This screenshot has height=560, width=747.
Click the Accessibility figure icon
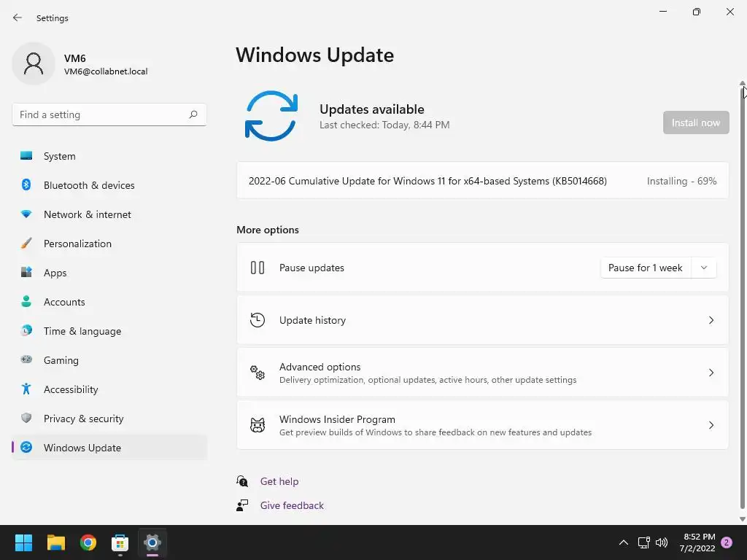point(26,389)
